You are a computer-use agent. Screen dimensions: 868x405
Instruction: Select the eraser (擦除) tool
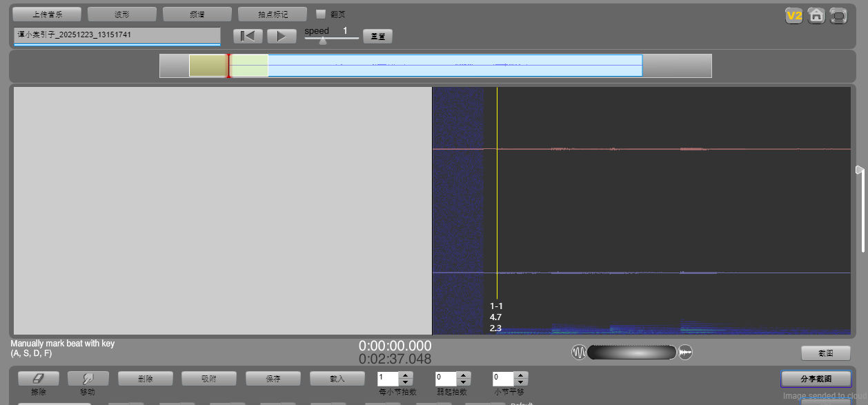pos(38,379)
